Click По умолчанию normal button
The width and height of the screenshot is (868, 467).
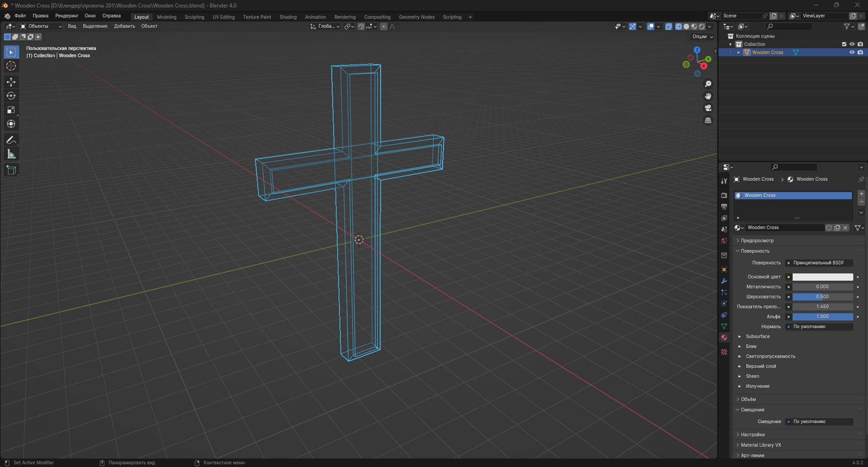[819, 326]
